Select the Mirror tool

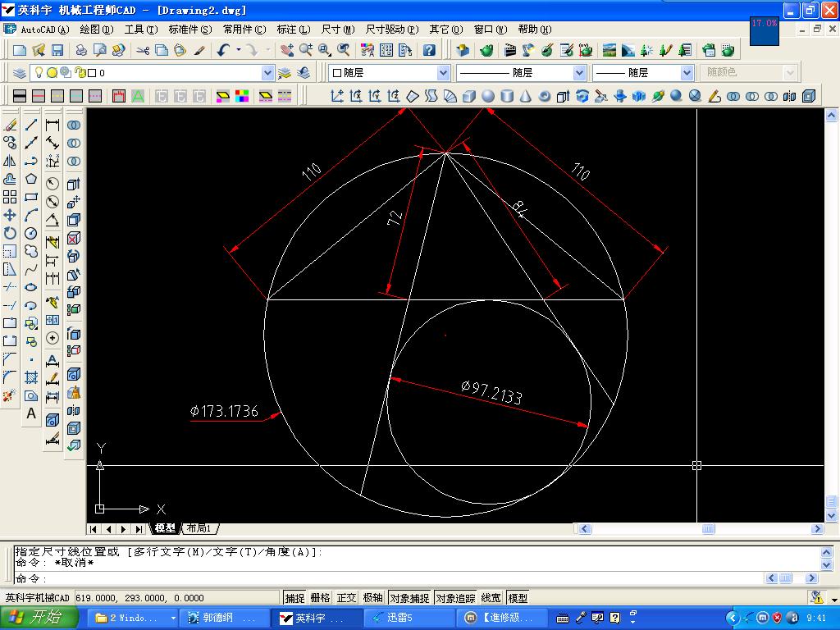tap(10, 161)
